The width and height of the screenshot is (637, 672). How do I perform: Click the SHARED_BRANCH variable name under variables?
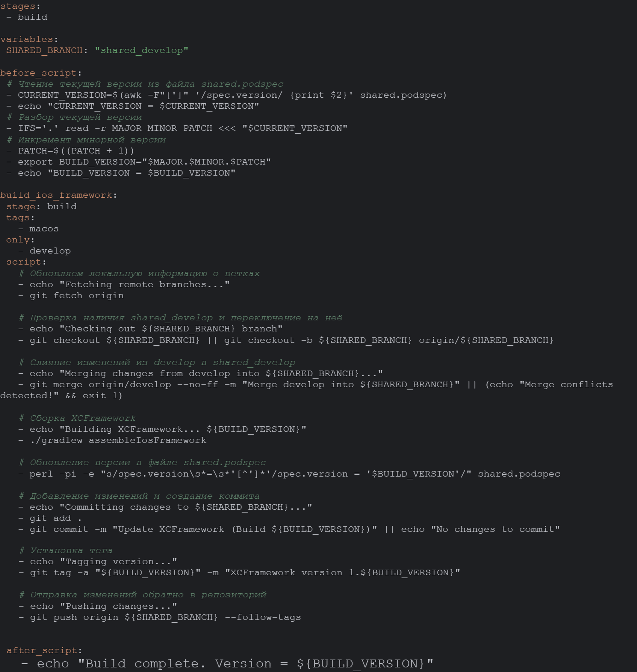44,50
